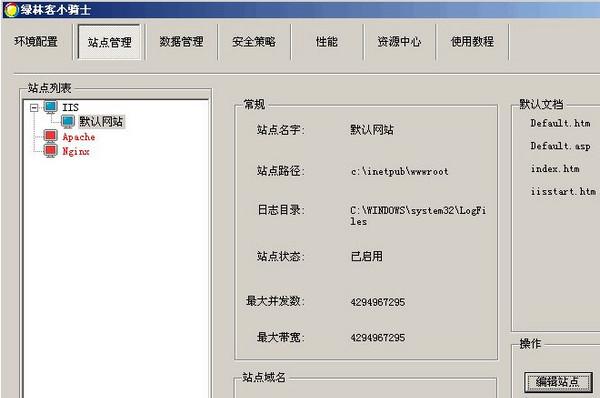Click the red Apache server icon
600x398 pixels.
click(51, 137)
